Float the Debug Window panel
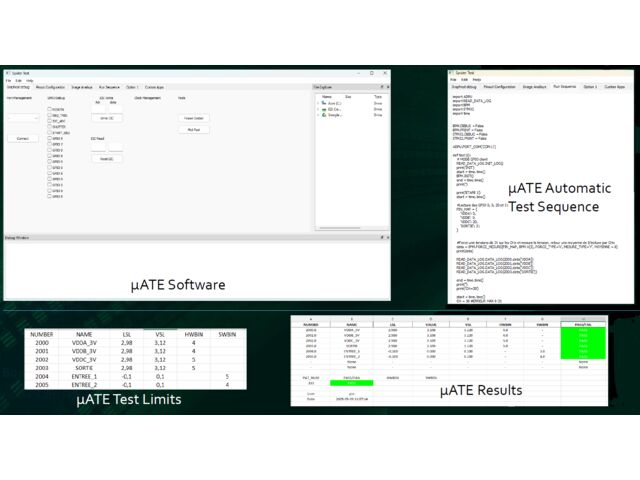The height and width of the screenshot is (480, 640). click(x=382, y=238)
